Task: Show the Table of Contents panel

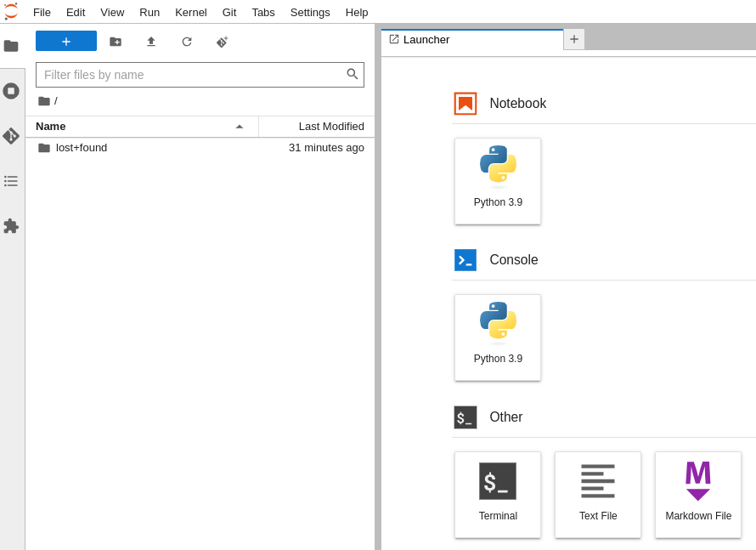Action: (11, 181)
